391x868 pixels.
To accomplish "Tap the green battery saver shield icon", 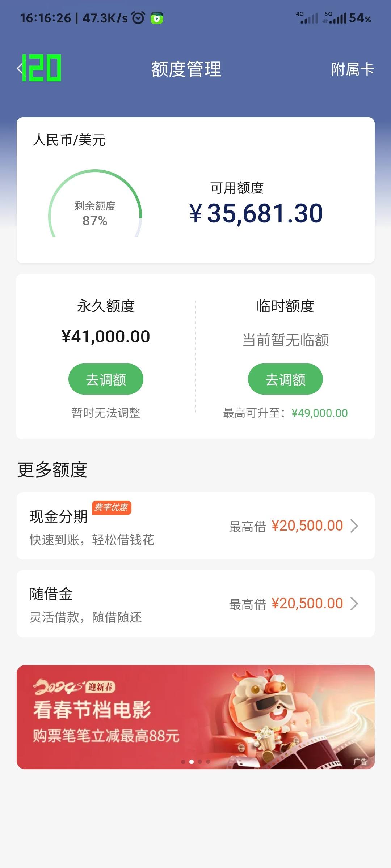I will 157,18.
